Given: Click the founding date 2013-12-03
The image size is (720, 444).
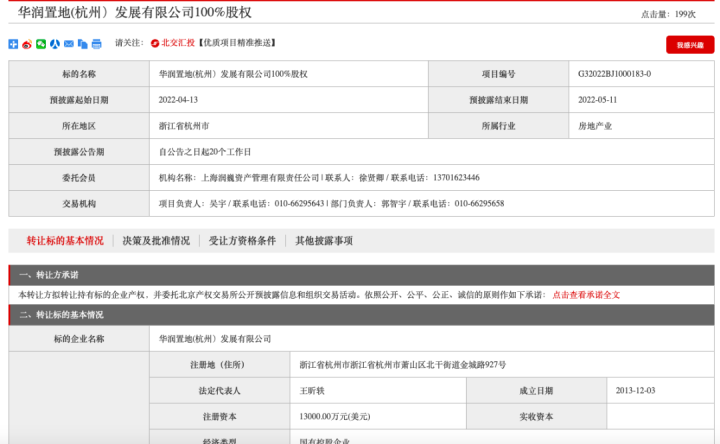Looking at the screenshot, I should 636,391.
